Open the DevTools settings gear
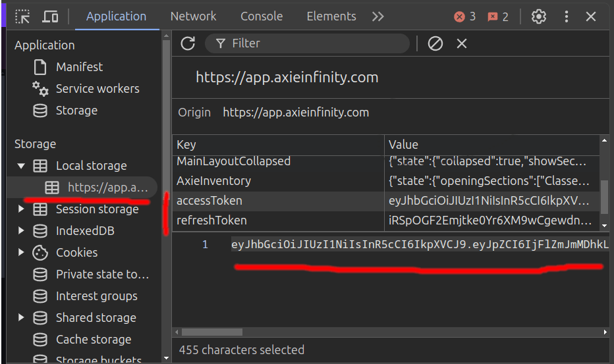This screenshot has height=364, width=614. tap(538, 16)
